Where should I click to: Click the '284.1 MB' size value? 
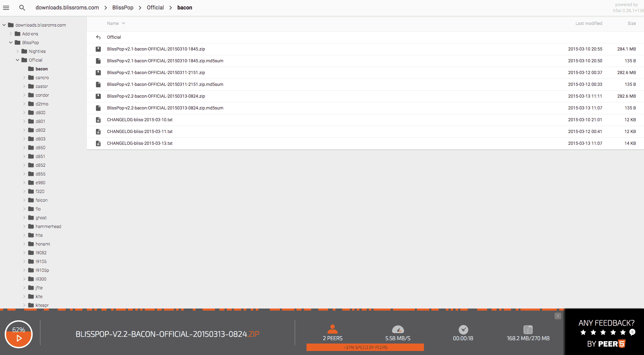coord(627,49)
